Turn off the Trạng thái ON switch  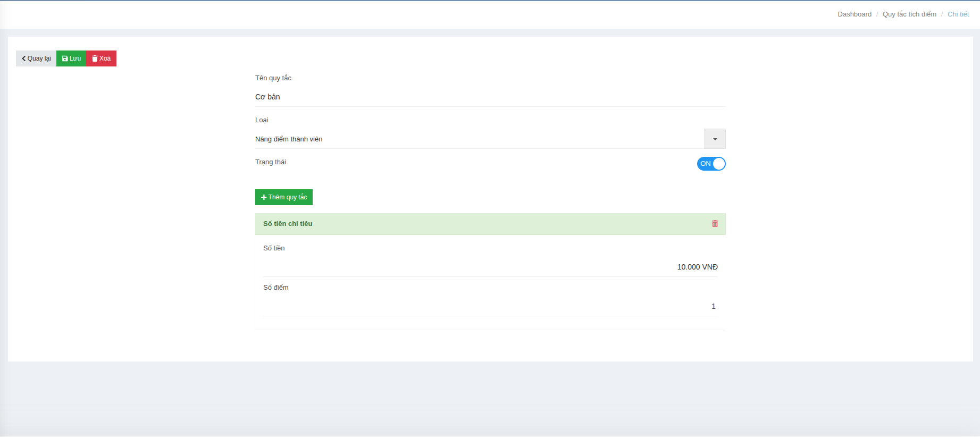pos(711,164)
